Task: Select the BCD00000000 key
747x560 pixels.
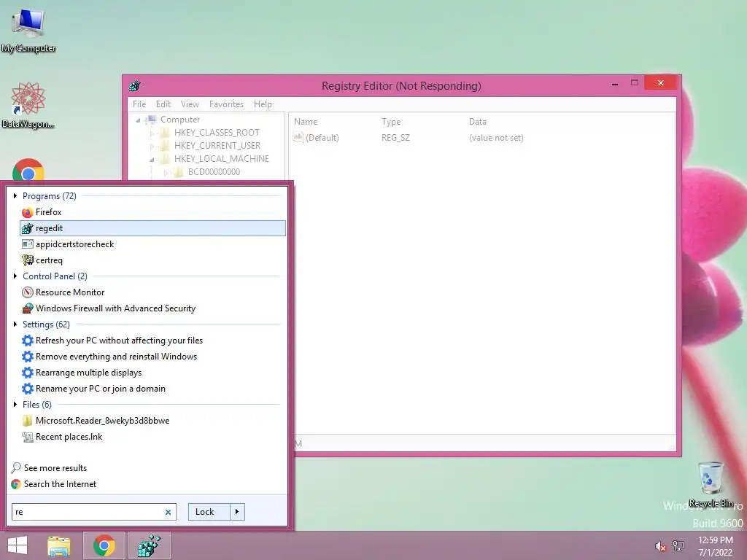Action: tap(214, 172)
